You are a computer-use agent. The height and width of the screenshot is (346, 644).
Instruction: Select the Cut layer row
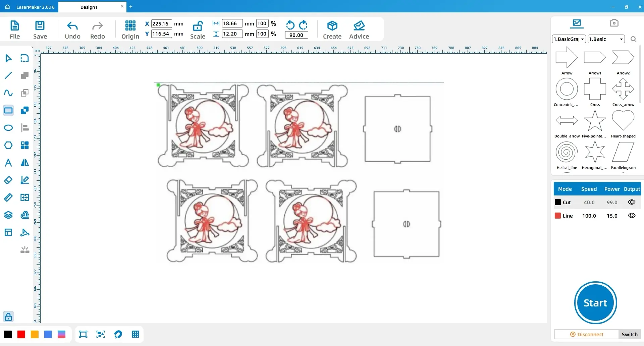click(x=597, y=202)
